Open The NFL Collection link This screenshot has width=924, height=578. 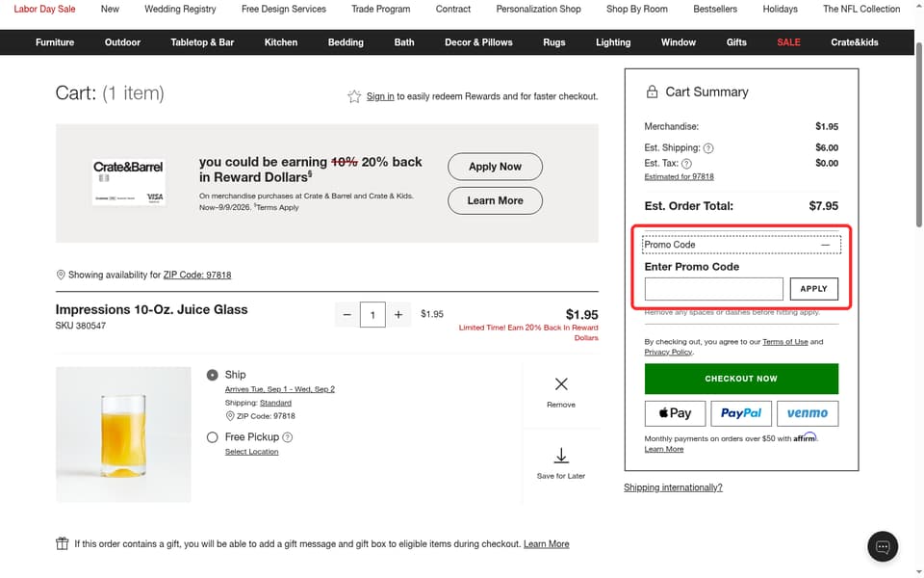(x=861, y=9)
